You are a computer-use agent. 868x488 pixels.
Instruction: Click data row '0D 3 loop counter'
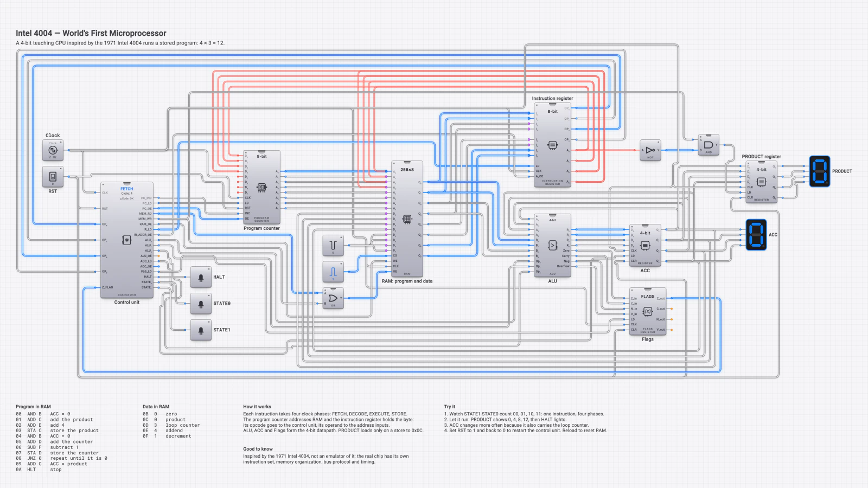(x=171, y=425)
